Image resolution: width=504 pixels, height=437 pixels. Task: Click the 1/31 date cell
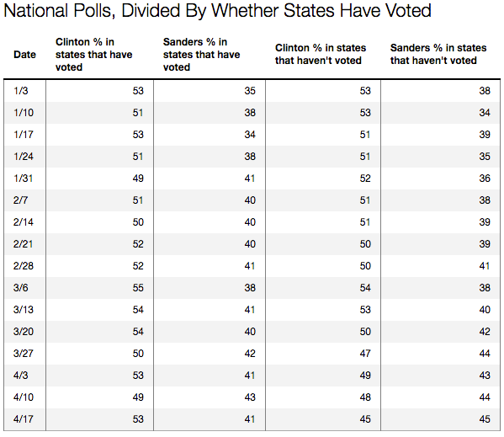[24, 179]
